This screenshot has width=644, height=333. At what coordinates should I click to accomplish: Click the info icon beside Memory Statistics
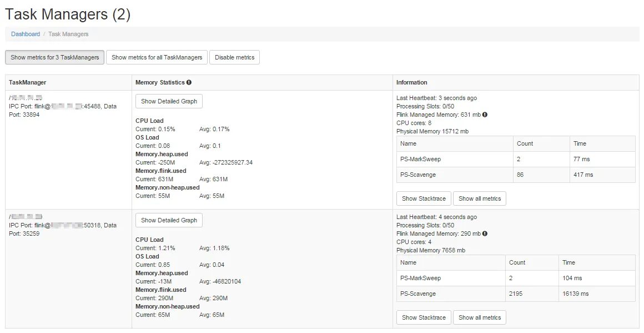(189, 82)
